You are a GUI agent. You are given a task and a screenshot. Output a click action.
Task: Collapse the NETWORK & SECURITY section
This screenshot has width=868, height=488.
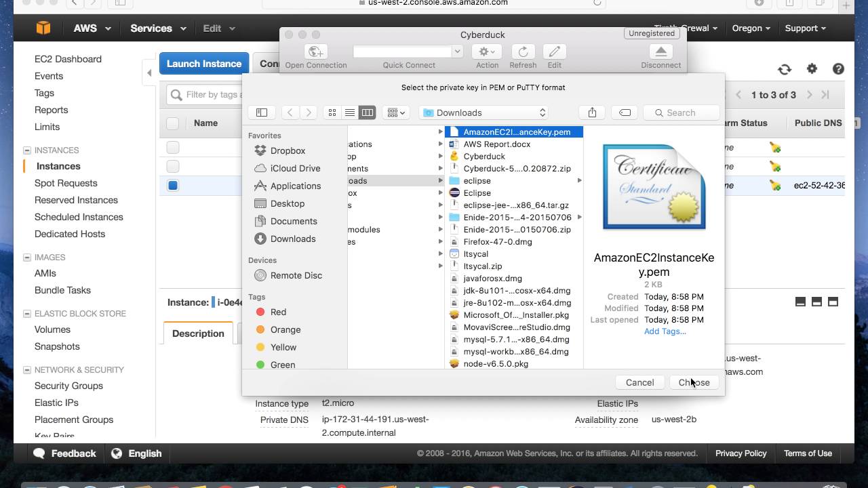[x=27, y=370]
